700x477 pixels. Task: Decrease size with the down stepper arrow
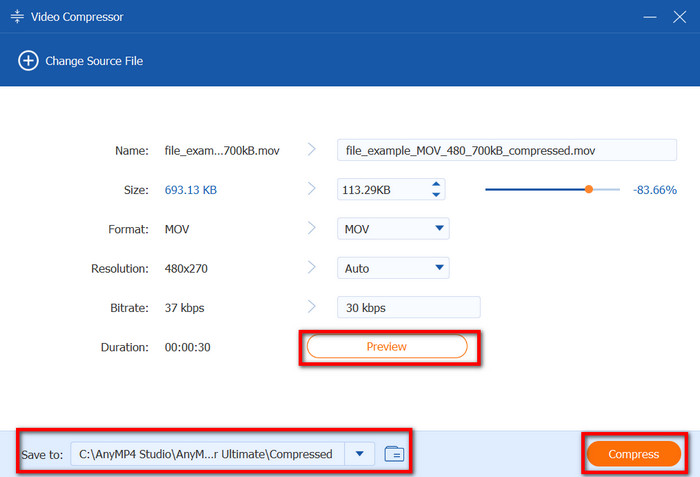point(436,195)
